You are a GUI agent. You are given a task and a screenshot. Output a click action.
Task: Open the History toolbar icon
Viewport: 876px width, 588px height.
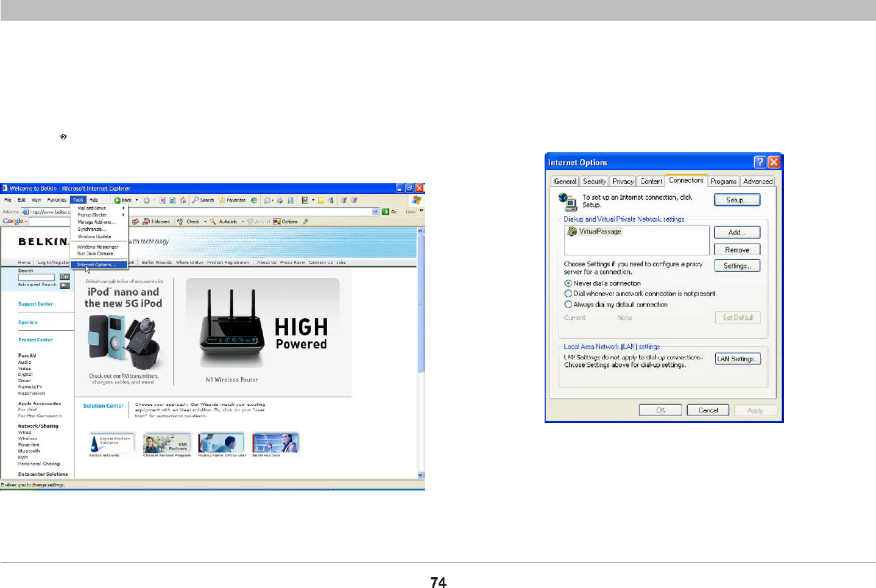254,200
